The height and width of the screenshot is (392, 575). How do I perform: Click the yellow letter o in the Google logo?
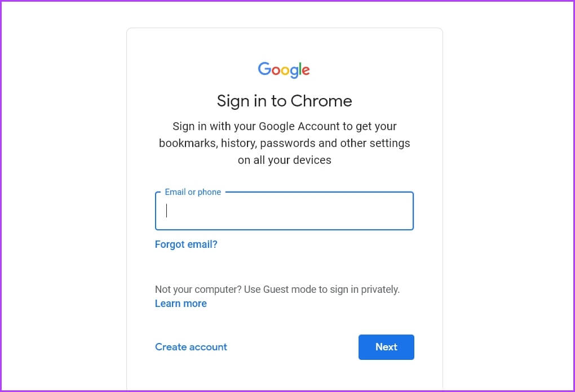[285, 71]
